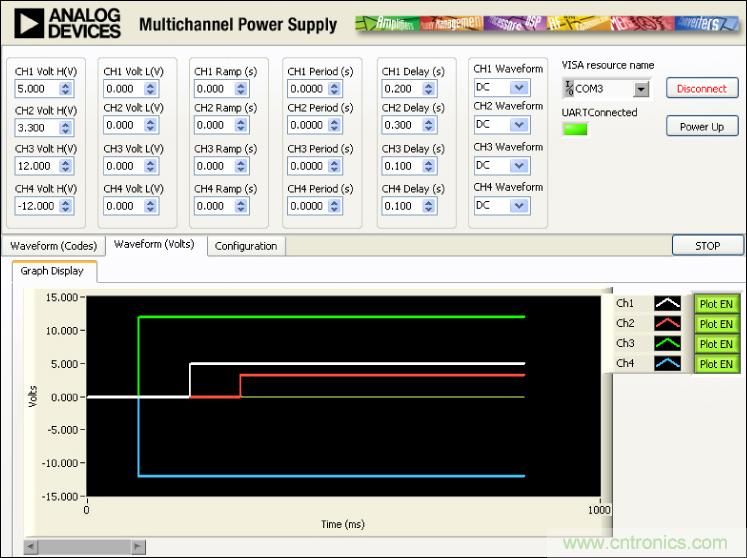This screenshot has width=747, height=558.
Task: Switch to the Waveform (Codes) tab
Action: pyautogui.click(x=53, y=246)
